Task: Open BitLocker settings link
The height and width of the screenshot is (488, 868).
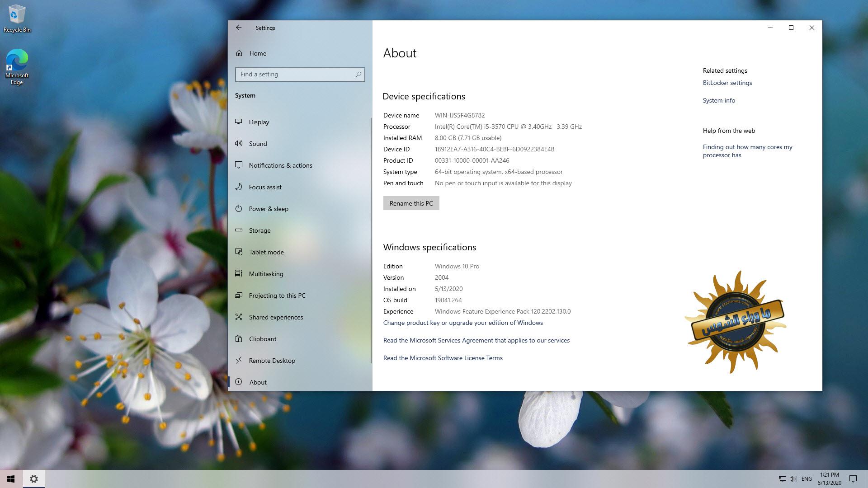Action: [x=727, y=83]
